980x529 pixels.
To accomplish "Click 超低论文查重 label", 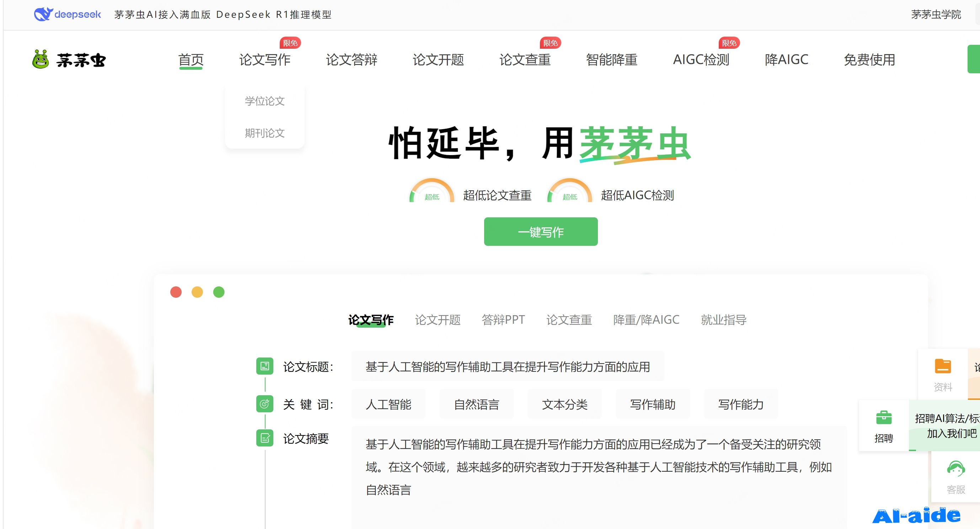I will [x=497, y=195].
